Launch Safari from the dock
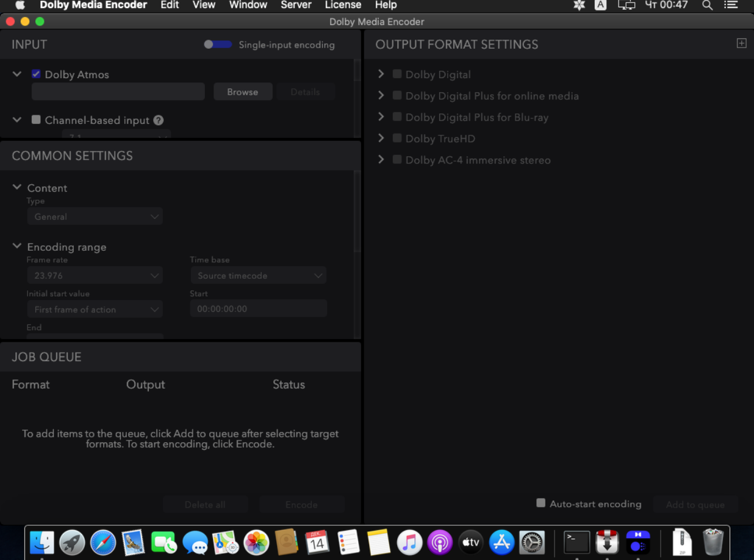This screenshot has width=754, height=560. (102, 542)
